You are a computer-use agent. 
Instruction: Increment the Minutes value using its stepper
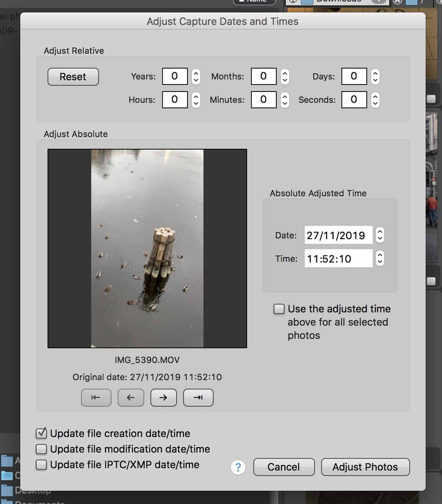click(284, 97)
